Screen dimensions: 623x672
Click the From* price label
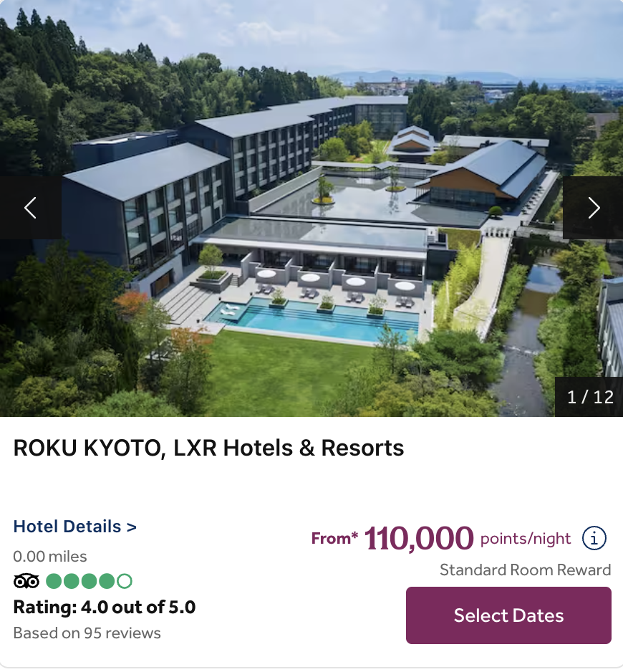coord(334,539)
